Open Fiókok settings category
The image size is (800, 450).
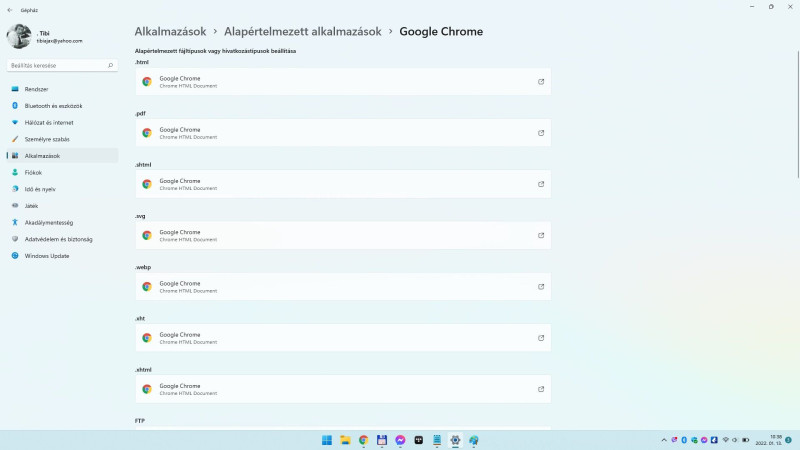[x=62, y=172]
